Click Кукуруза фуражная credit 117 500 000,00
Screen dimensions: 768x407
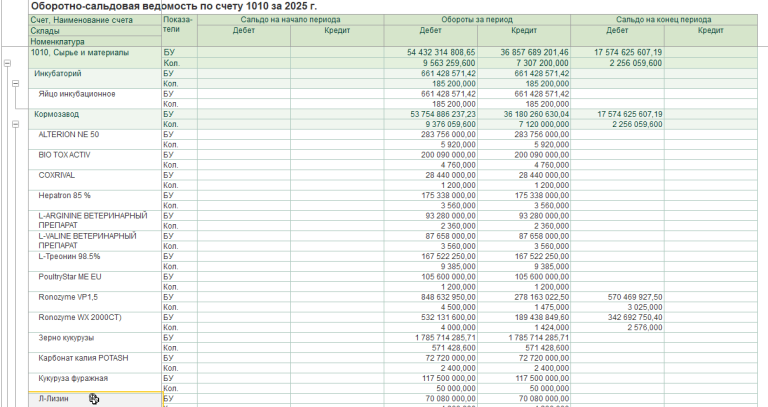point(542,378)
